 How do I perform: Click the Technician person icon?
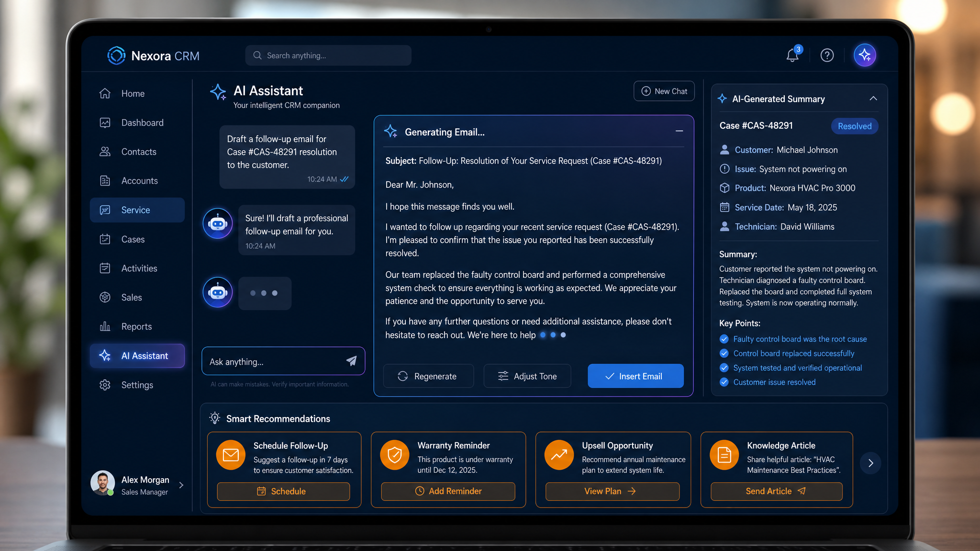pyautogui.click(x=724, y=226)
